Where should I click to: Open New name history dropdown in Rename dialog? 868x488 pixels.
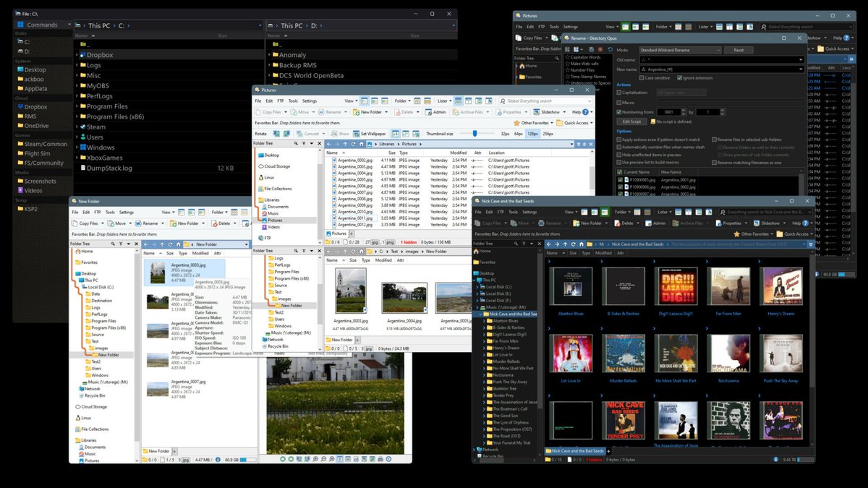coord(801,69)
